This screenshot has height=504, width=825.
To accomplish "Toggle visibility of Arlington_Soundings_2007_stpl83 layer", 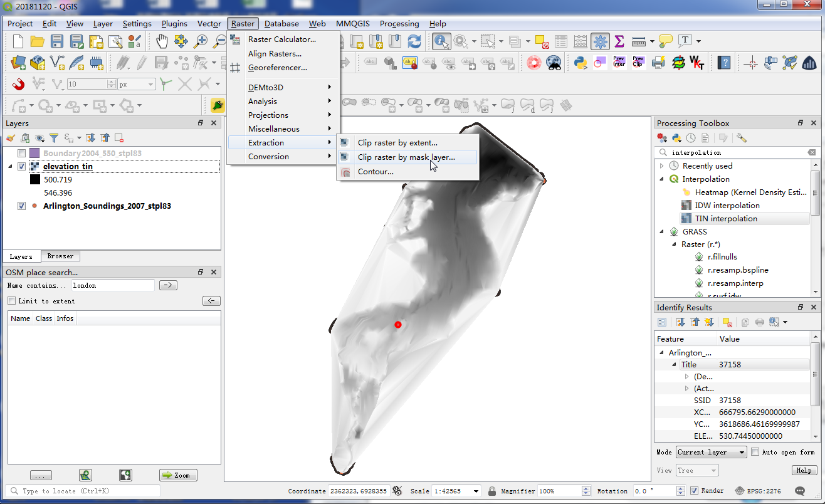I will (x=22, y=206).
